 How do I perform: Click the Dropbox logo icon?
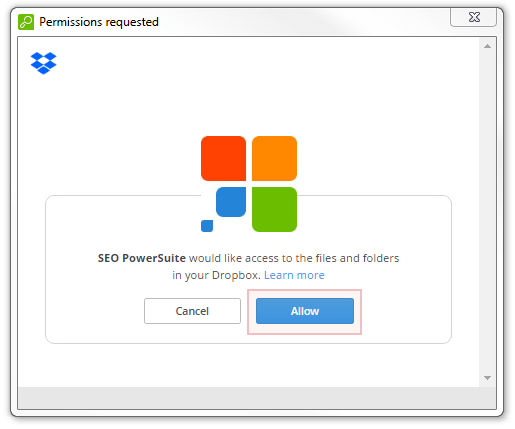pos(43,63)
